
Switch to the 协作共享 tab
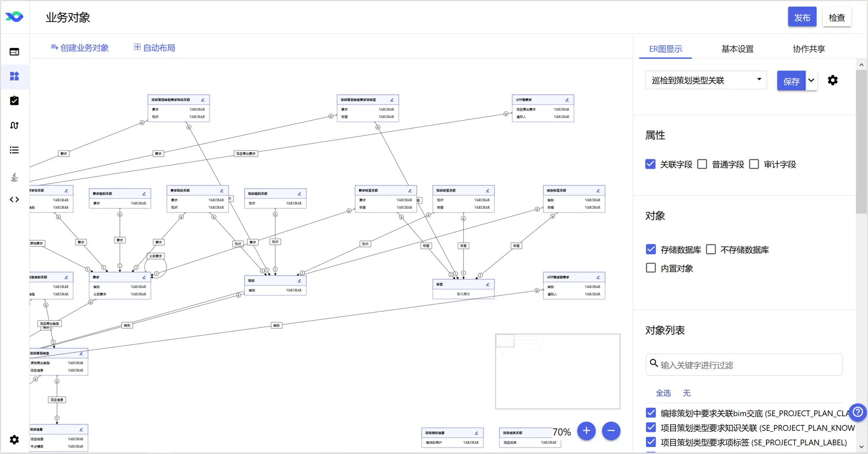809,49
